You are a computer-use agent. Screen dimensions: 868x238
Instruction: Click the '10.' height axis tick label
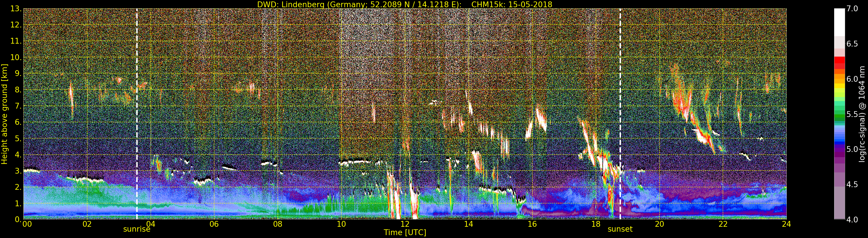coord(16,57)
